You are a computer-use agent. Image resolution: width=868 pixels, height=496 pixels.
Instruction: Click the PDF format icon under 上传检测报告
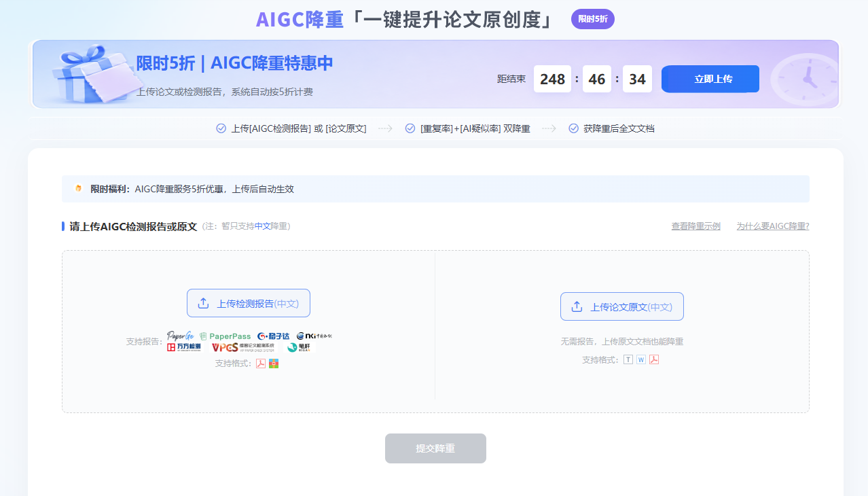coord(260,364)
